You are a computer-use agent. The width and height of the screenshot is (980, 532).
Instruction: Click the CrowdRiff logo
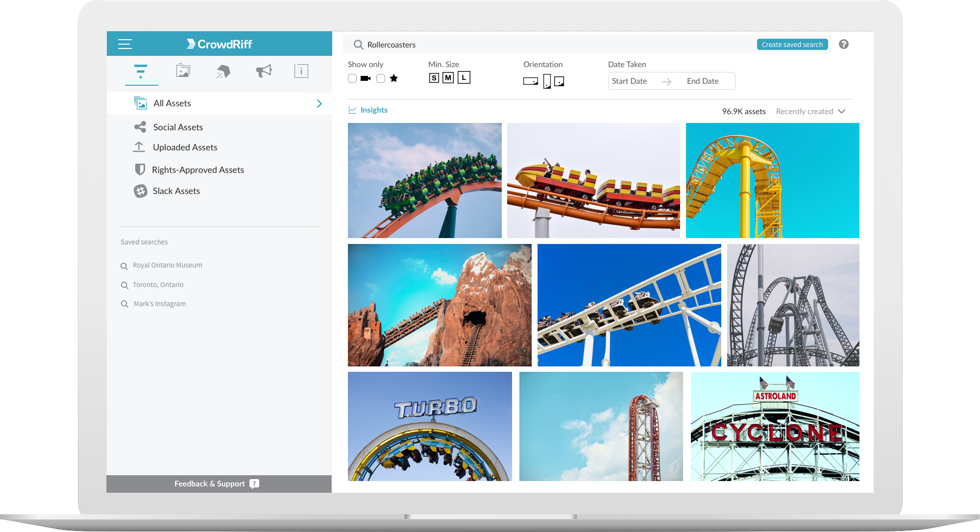(x=219, y=44)
